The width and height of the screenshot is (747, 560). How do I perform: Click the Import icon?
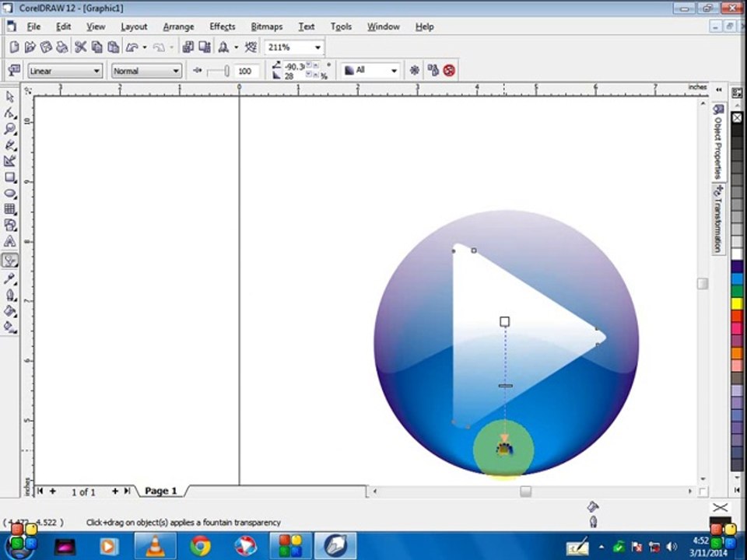(188, 47)
